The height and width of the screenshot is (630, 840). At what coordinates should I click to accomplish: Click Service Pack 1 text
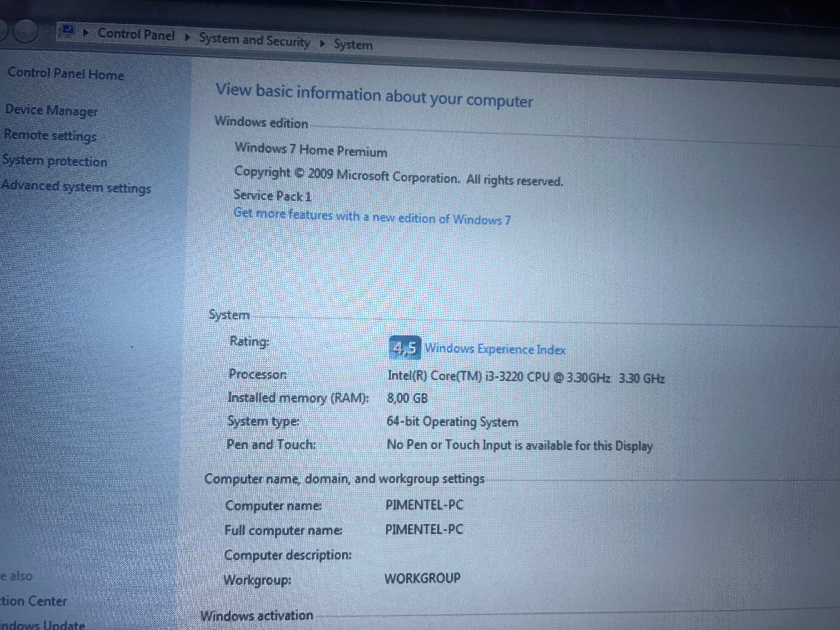[272, 196]
